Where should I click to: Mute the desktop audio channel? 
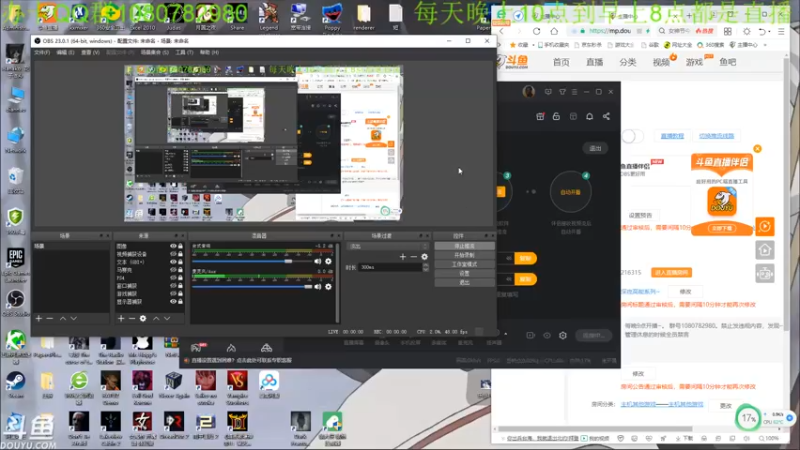(x=318, y=261)
